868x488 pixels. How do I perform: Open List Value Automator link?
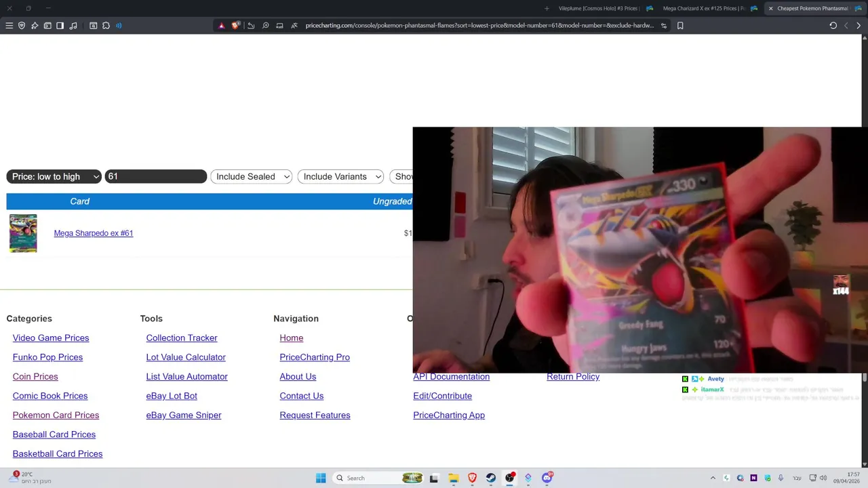pos(186,376)
